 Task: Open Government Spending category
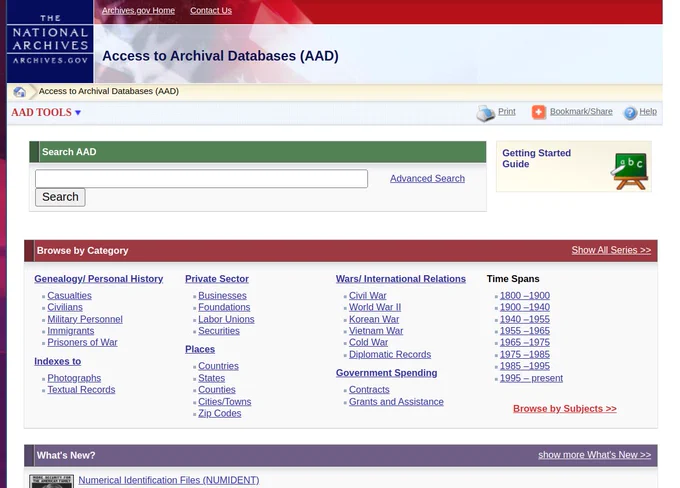[x=387, y=373]
